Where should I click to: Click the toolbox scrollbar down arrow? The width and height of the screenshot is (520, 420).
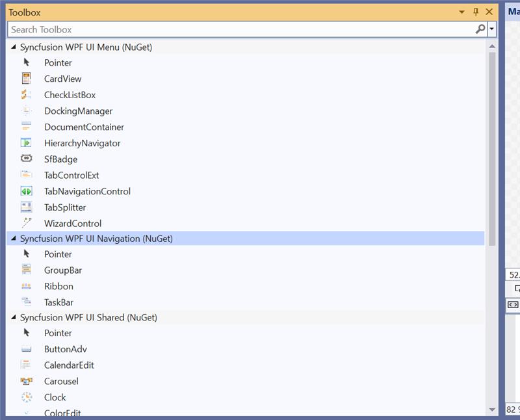[x=491, y=409]
